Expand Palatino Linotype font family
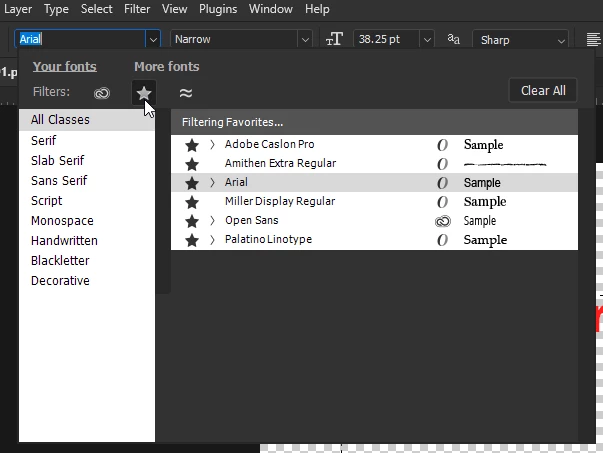Screen dimensions: 603x453 click(212, 240)
